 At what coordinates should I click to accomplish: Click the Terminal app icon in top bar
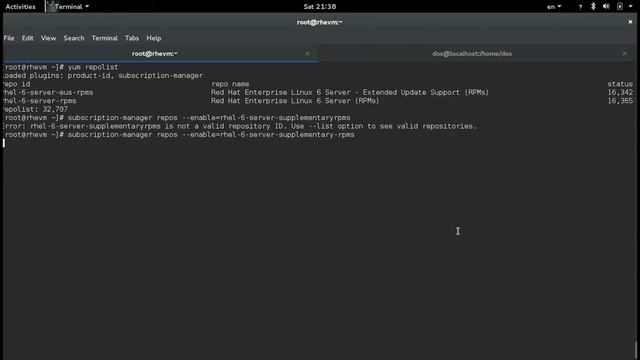point(51,6)
